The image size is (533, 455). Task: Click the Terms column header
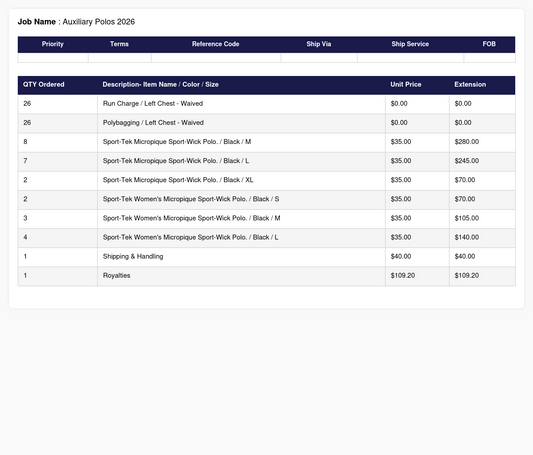[x=119, y=44]
